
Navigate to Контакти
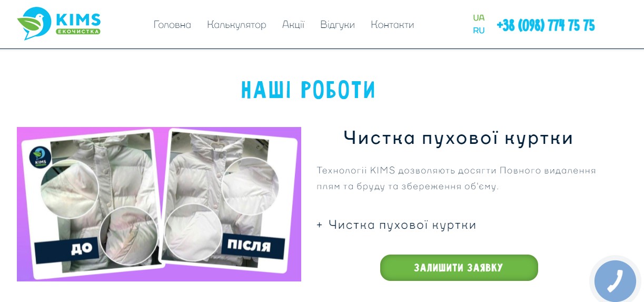click(392, 25)
